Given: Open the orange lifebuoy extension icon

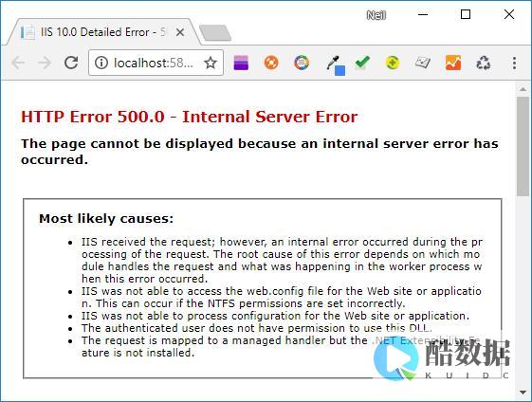Looking at the screenshot, I should [271, 63].
